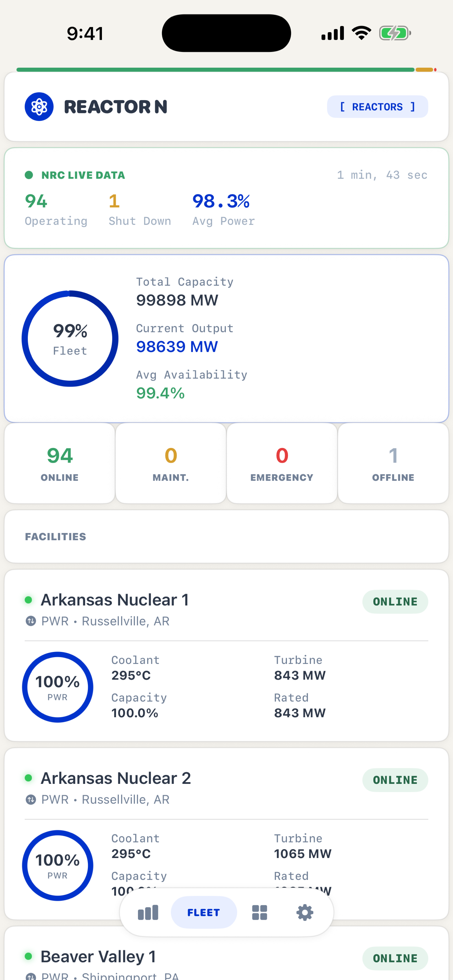Select the FLEET tab in bottom bar
This screenshot has height=980, width=453.
coord(204,912)
